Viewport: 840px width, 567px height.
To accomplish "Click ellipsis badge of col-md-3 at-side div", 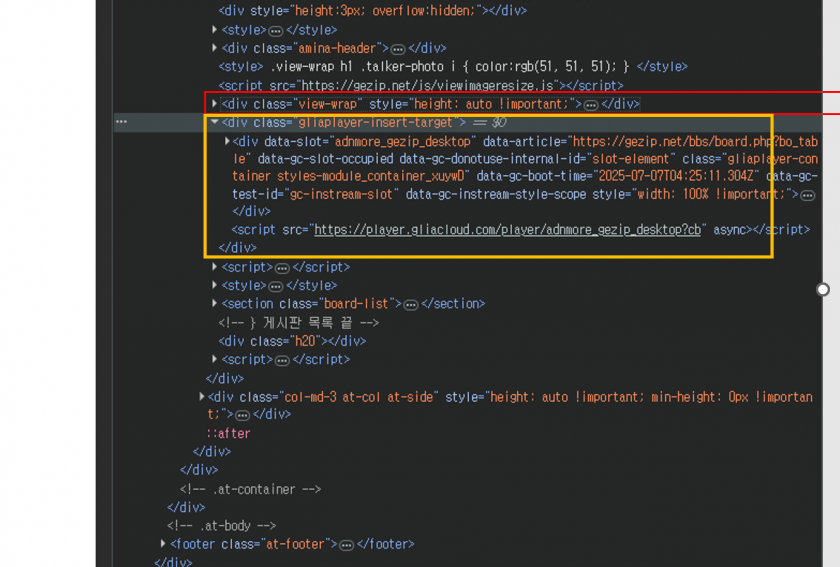I will pos(243,415).
